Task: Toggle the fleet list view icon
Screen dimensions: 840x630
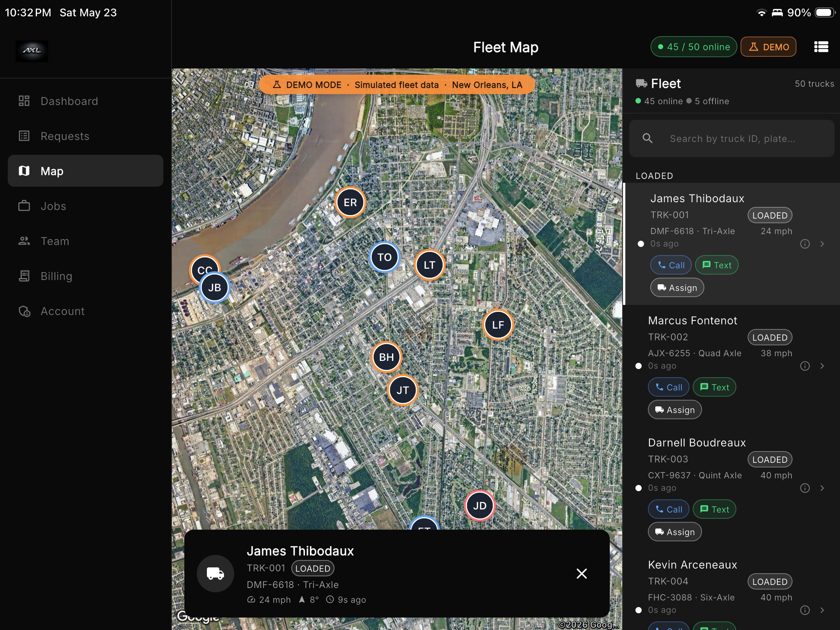Action: pyautogui.click(x=821, y=47)
